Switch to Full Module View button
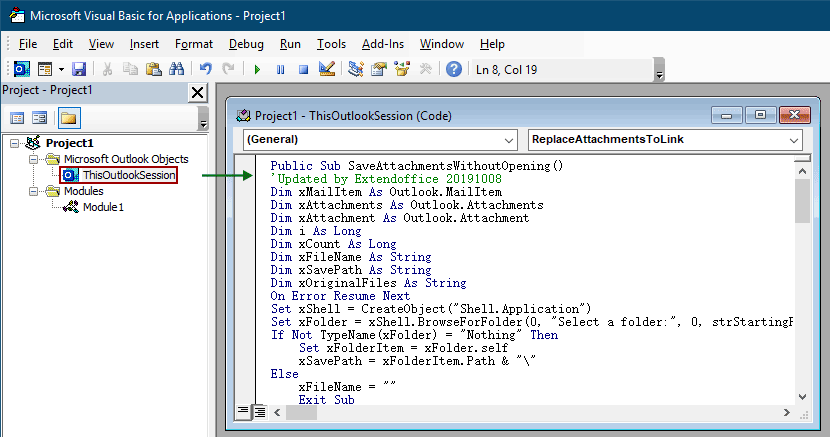This screenshot has width=830, height=437. point(259,411)
